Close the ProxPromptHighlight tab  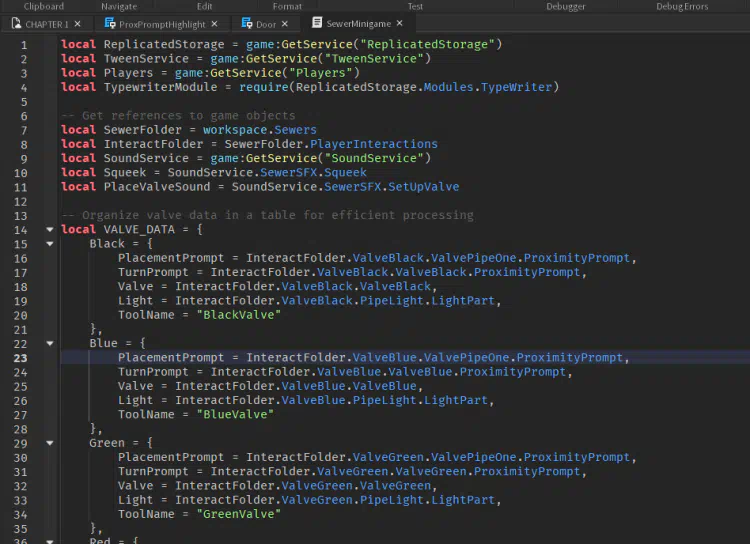click(x=214, y=24)
